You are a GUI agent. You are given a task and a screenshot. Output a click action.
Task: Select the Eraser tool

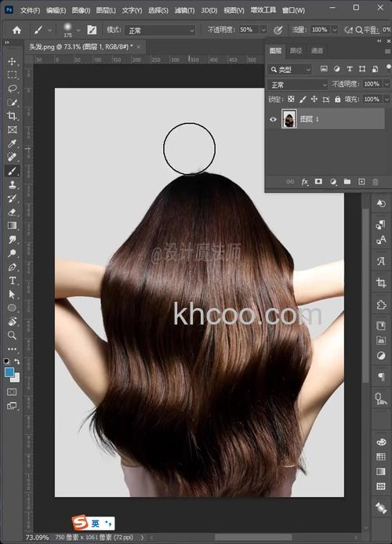coord(12,212)
